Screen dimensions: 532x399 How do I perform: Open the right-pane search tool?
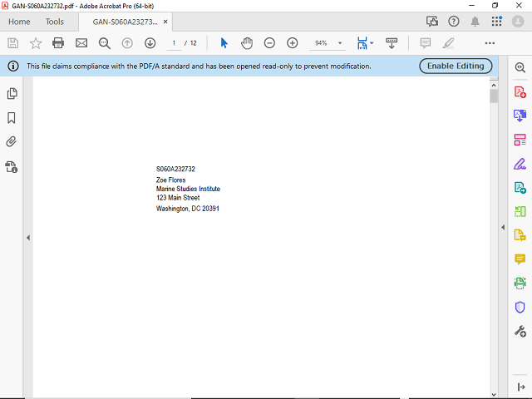[520, 67]
